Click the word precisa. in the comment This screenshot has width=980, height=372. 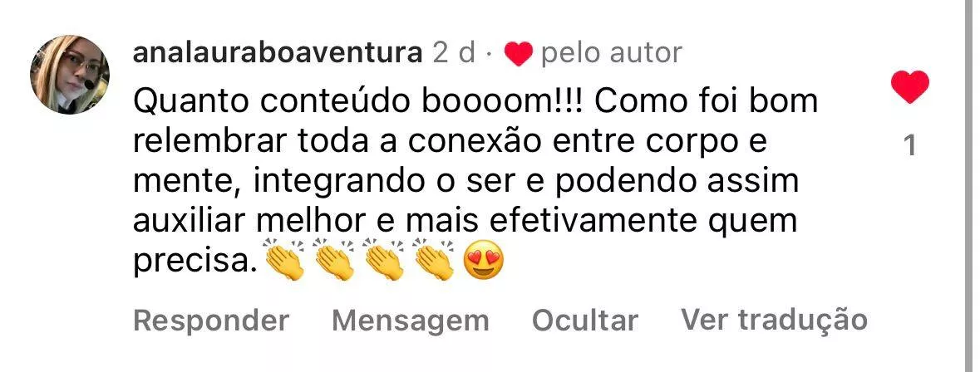click(x=195, y=262)
